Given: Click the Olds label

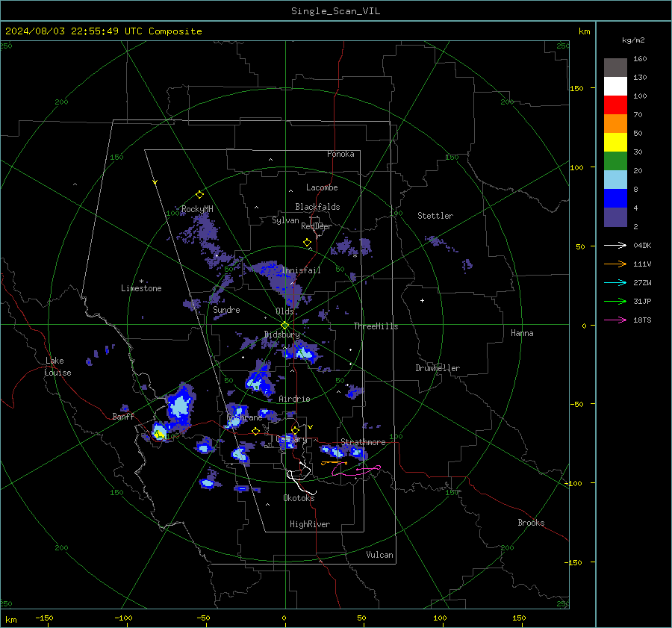Looking at the screenshot, I should tap(284, 311).
